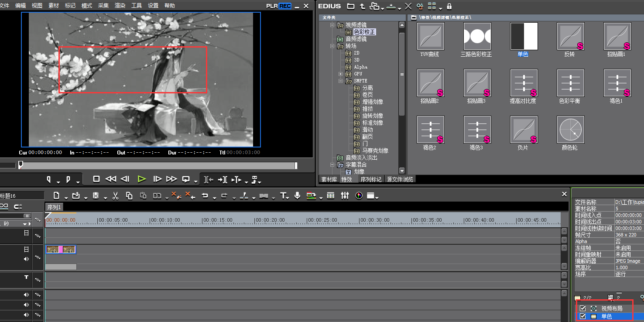Viewport: 644px width, 322px height.
Task: Open dropdown next to loop playback icon
Action: [195, 181]
